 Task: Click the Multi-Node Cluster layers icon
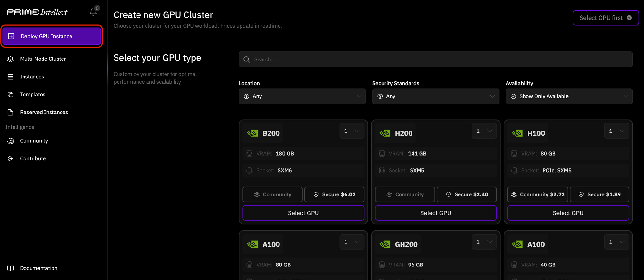(10, 59)
